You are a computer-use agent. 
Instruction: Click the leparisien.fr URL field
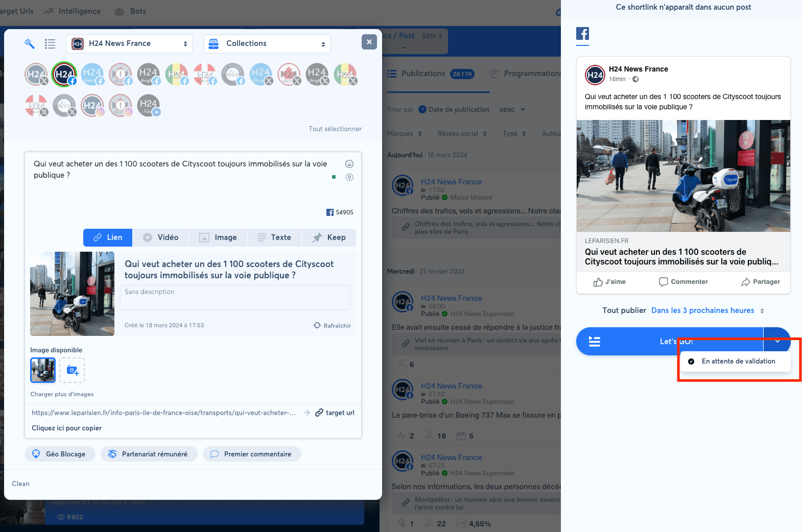tap(163, 413)
